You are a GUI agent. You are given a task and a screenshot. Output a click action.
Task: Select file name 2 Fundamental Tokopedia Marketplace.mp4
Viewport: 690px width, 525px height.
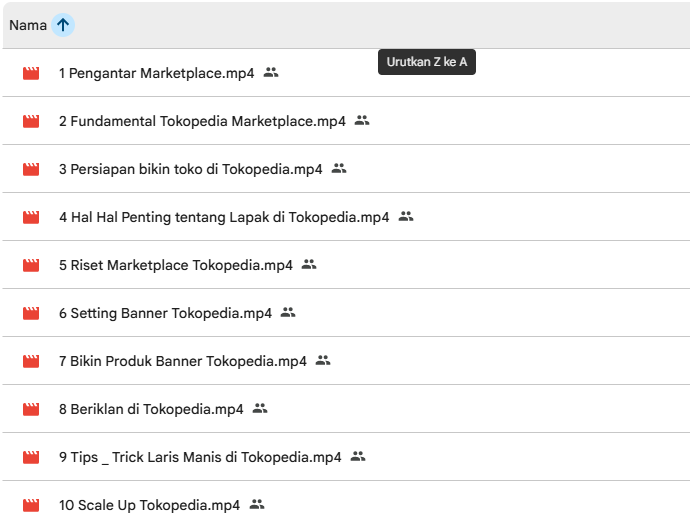[202, 121]
